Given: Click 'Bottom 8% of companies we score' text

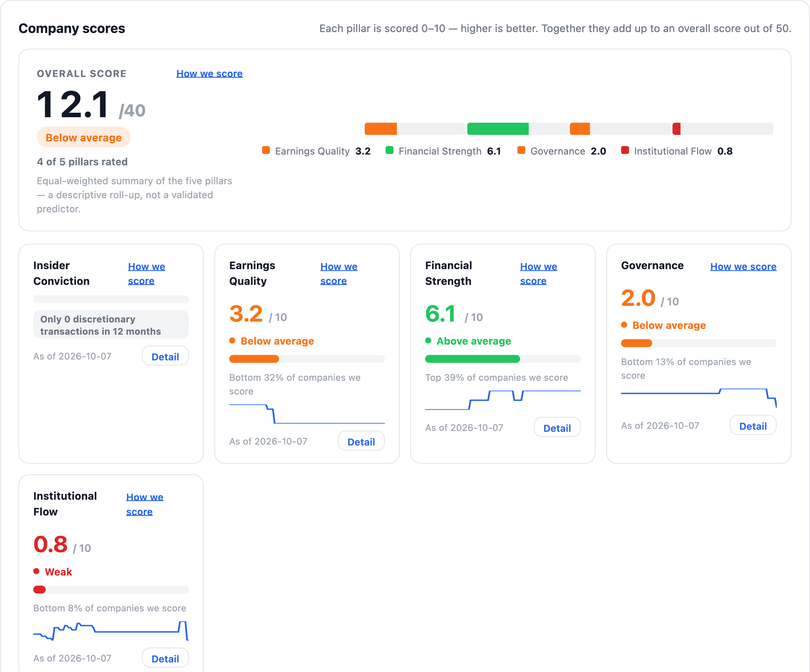Looking at the screenshot, I should [x=110, y=608].
